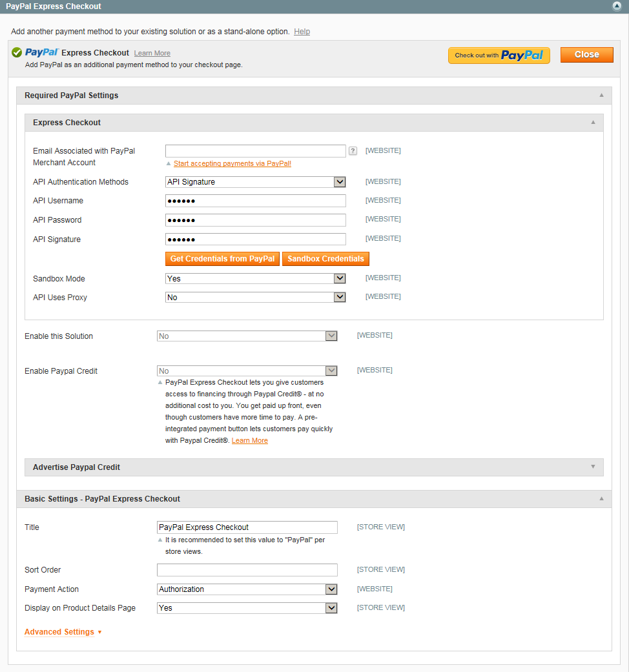Focus the Sort Order input field

click(x=247, y=570)
